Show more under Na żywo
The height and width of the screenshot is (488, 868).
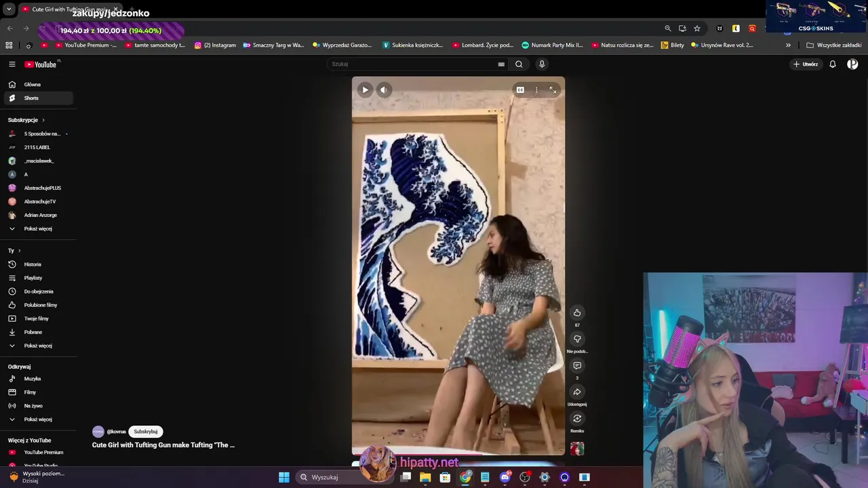[39, 420]
